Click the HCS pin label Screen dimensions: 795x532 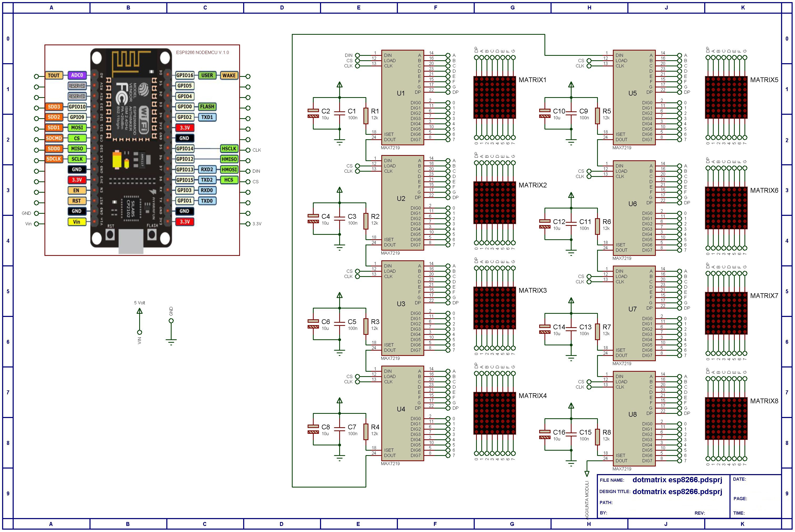(x=229, y=180)
